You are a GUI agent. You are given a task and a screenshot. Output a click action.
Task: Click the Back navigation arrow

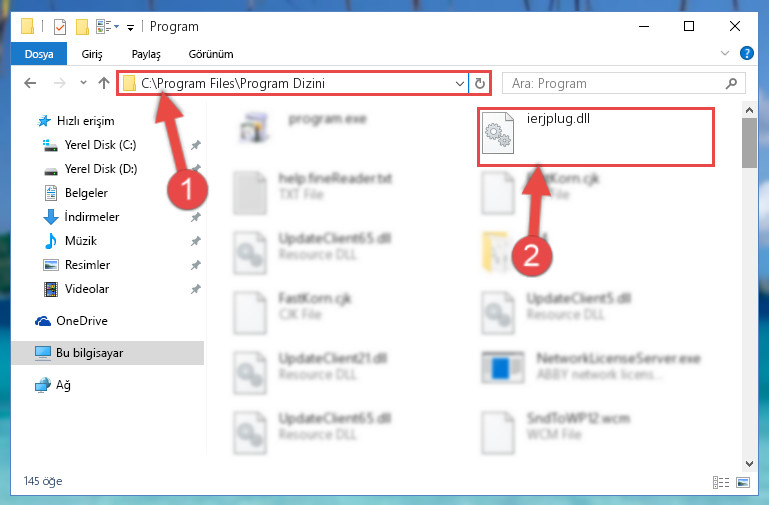click(30, 83)
